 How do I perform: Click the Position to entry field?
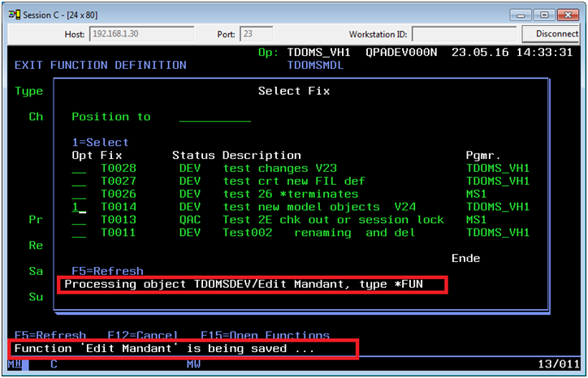(x=214, y=117)
